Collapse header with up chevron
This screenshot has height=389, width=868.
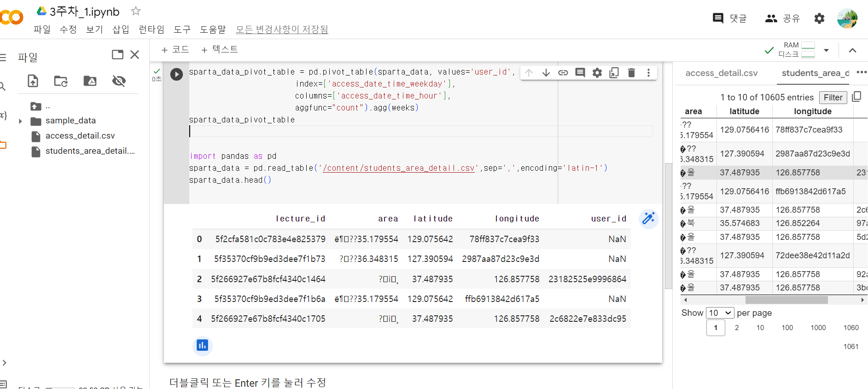pos(852,50)
